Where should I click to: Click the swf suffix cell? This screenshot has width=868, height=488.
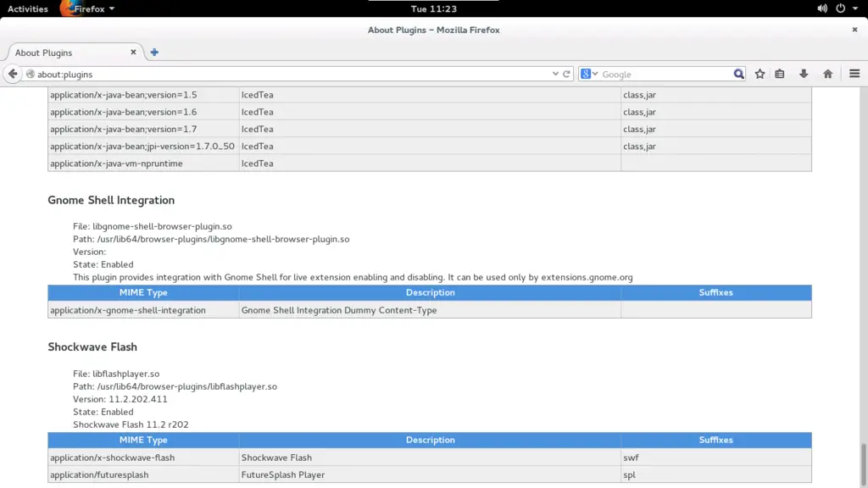pyautogui.click(x=715, y=457)
